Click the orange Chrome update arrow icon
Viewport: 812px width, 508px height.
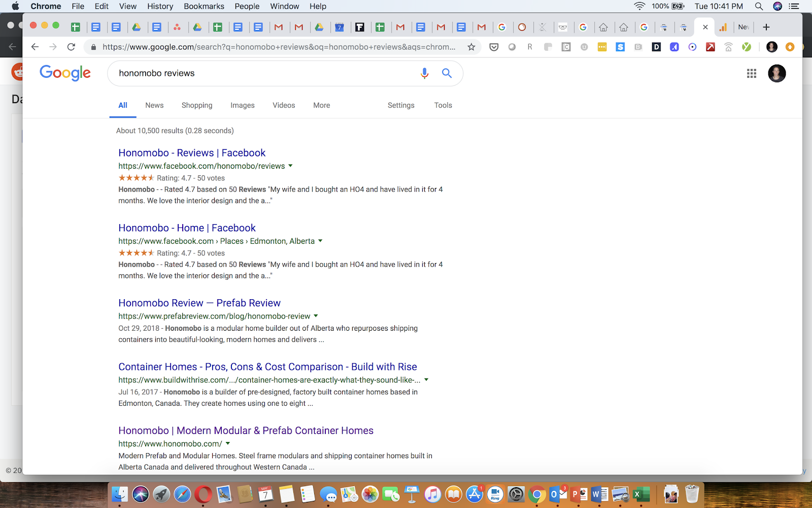(x=790, y=47)
